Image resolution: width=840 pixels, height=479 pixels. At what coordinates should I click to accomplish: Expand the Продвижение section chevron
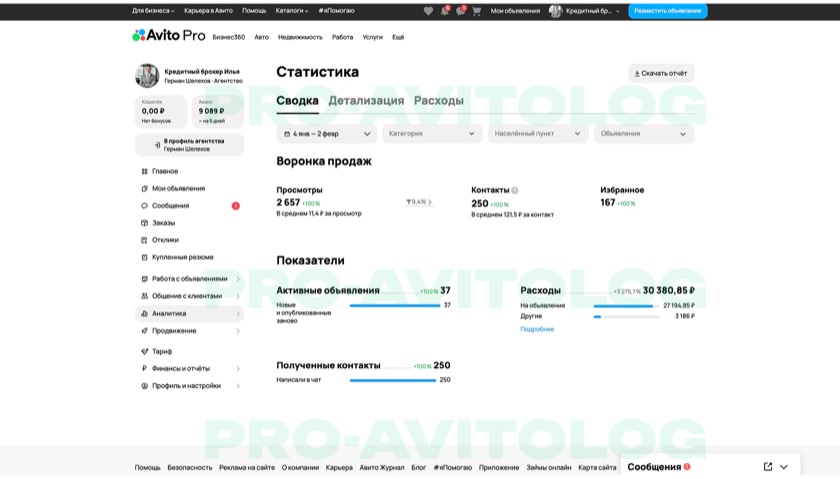238,331
